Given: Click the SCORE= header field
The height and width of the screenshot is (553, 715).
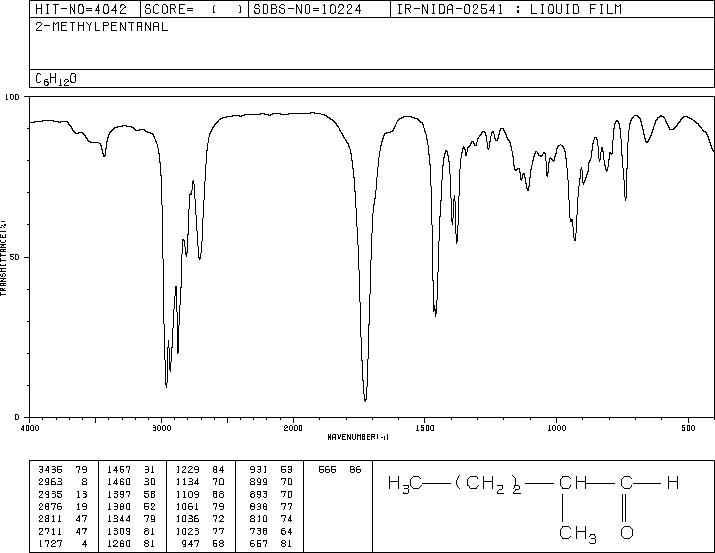Looking at the screenshot, I should (x=194, y=9).
